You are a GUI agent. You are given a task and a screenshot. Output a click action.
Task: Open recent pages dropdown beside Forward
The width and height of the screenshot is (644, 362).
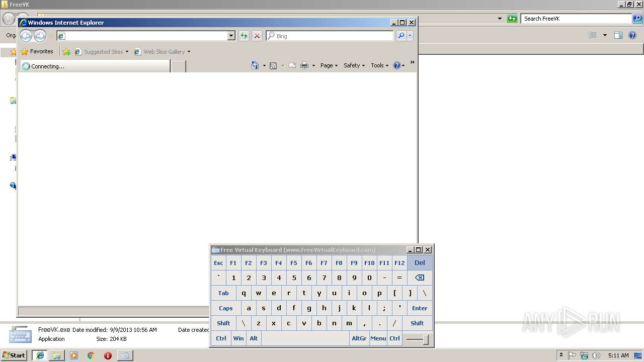[x=51, y=36]
